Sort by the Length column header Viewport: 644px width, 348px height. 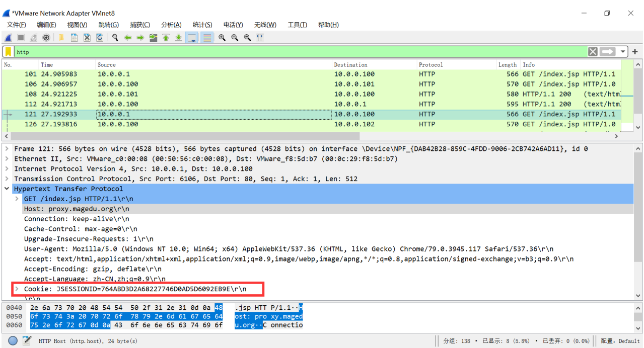click(x=508, y=65)
